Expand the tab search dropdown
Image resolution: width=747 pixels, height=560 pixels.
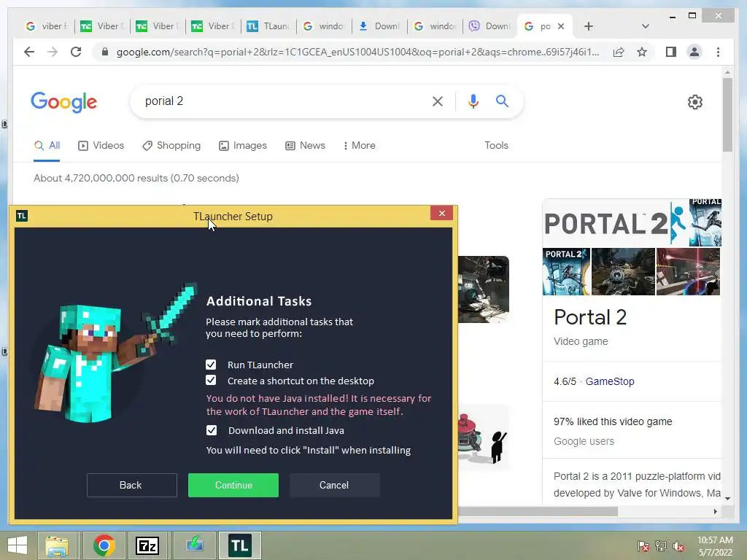click(x=645, y=26)
